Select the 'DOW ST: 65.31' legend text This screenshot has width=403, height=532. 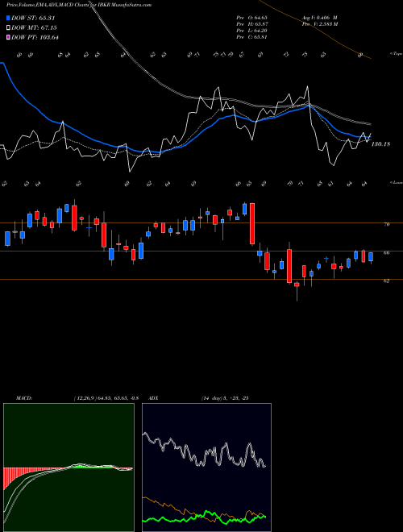(33, 18)
